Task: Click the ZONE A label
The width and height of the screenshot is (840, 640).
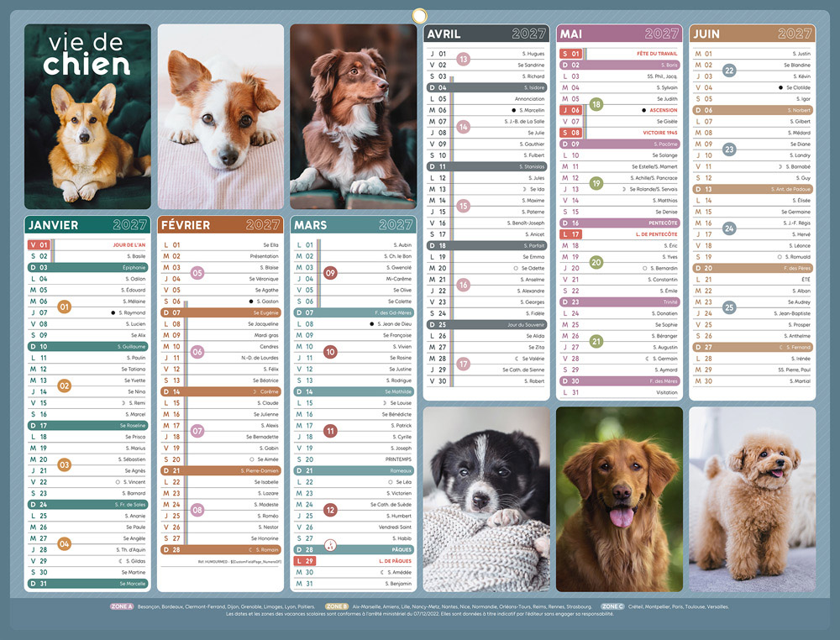Action: click(122, 606)
